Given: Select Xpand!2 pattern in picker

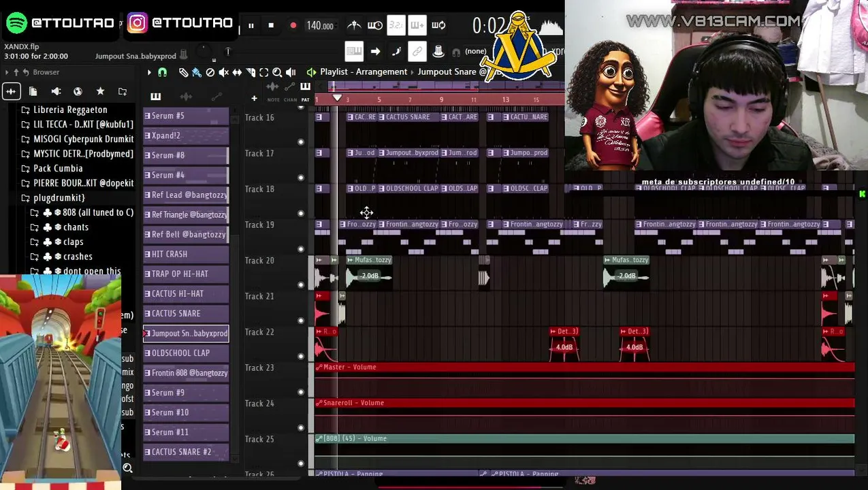Looking at the screenshot, I should pyautogui.click(x=186, y=135).
